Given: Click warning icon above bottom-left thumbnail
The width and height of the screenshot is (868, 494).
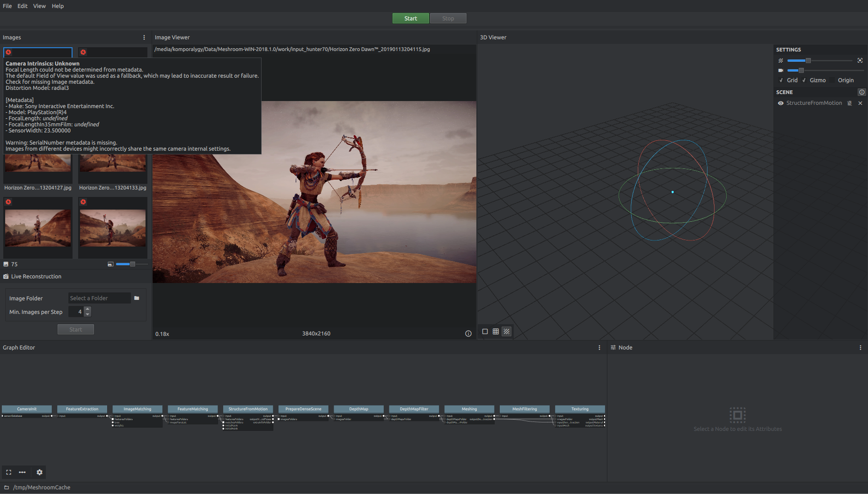Looking at the screenshot, I should 8,202.
